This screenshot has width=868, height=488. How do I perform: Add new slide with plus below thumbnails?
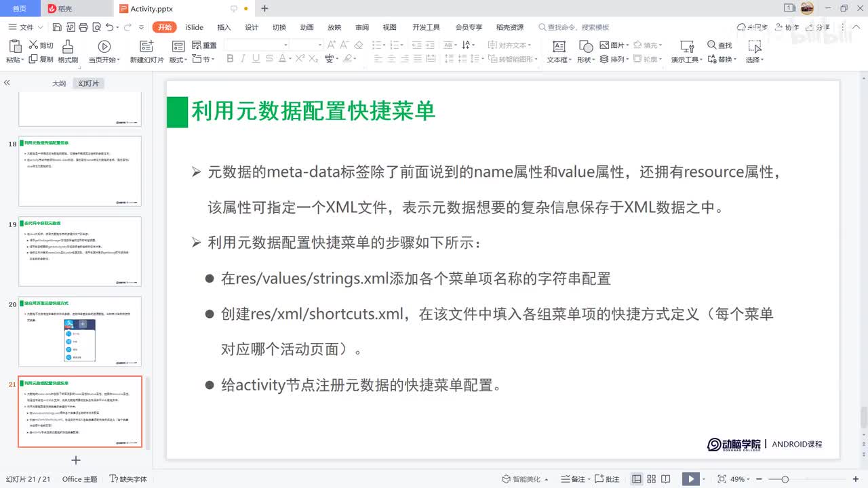pyautogui.click(x=76, y=460)
